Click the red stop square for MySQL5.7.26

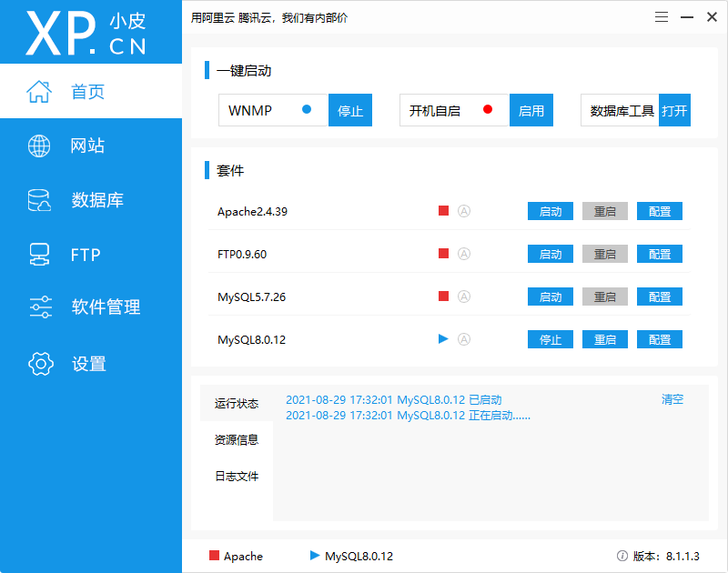(443, 297)
